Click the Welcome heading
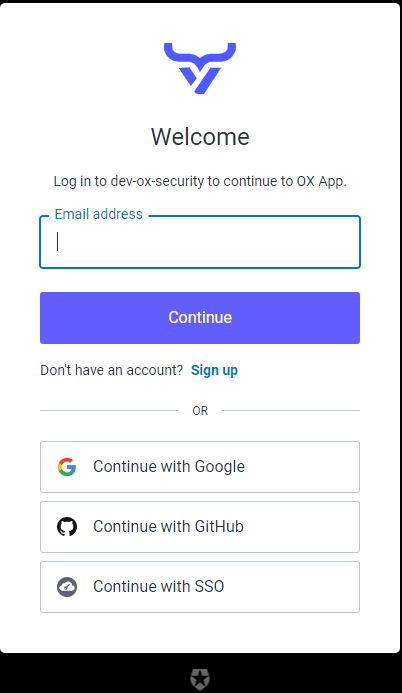This screenshot has height=693, width=402. tap(200, 137)
